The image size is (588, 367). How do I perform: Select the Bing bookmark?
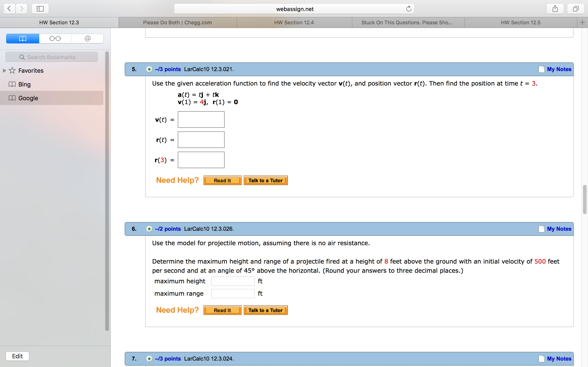pyautogui.click(x=52, y=84)
